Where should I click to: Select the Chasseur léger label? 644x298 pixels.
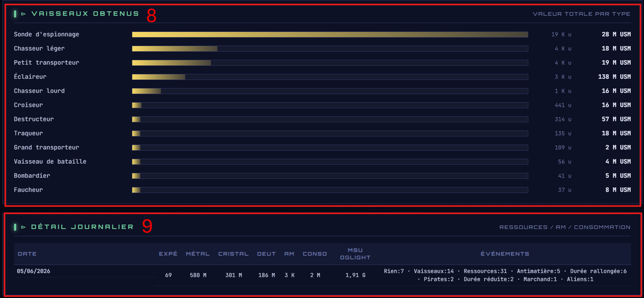tap(39, 48)
